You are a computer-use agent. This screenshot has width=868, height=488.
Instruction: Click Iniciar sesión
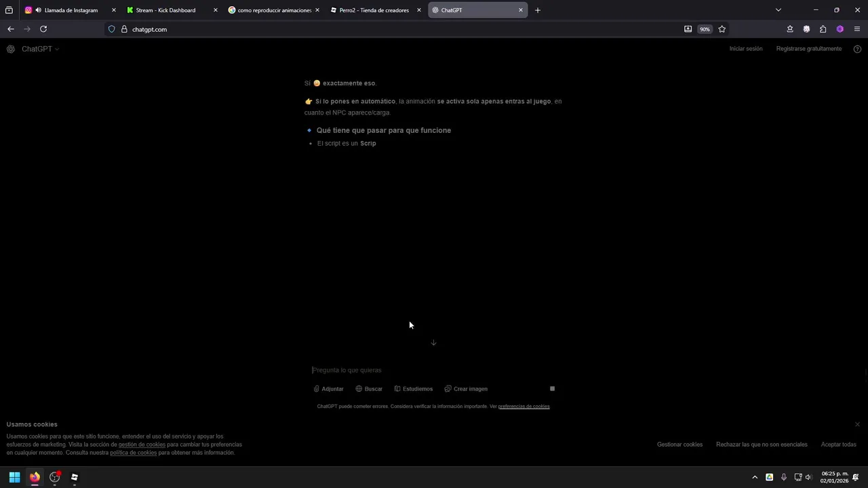coord(746,49)
